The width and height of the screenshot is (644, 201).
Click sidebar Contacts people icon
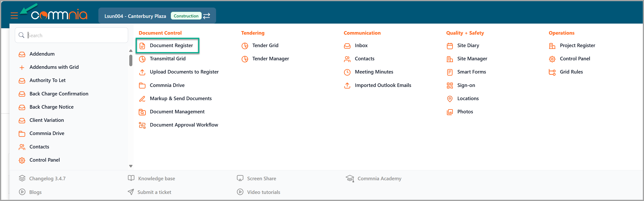(x=22, y=147)
